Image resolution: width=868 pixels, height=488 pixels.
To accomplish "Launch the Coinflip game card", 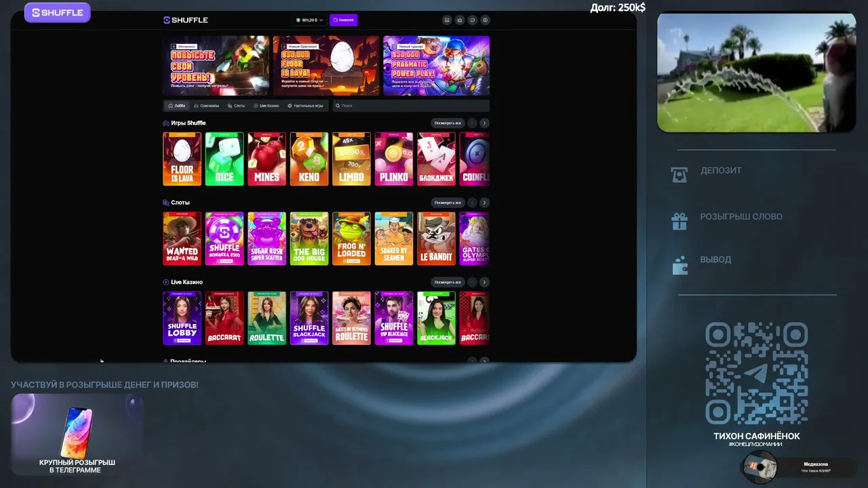I will tap(475, 159).
